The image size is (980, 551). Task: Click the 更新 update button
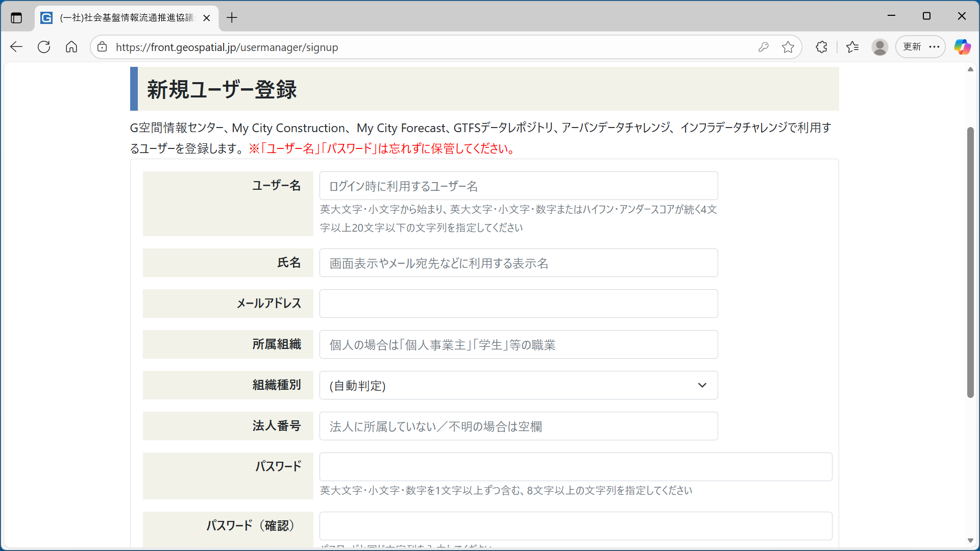click(912, 47)
